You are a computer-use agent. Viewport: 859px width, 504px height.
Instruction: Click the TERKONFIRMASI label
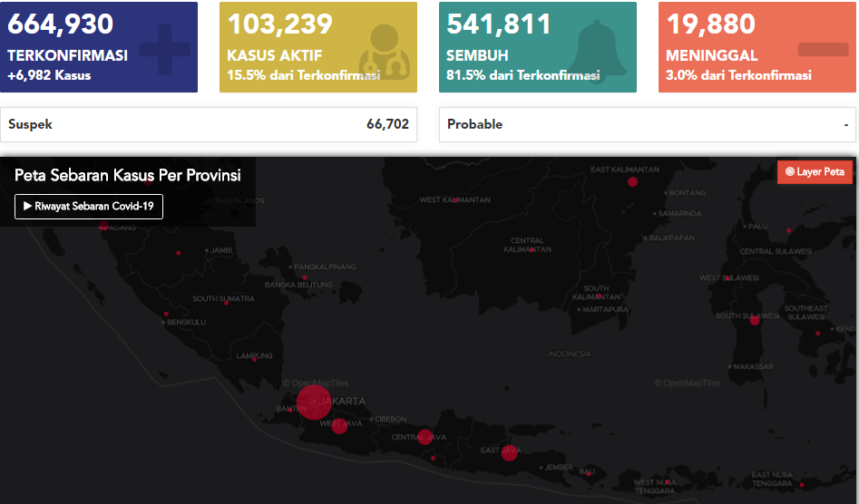(67, 56)
